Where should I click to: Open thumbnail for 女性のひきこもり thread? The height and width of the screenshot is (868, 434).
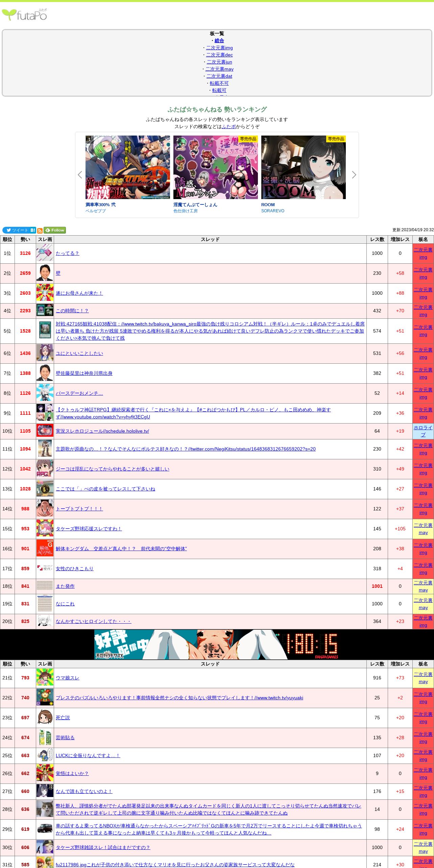[45, 568]
